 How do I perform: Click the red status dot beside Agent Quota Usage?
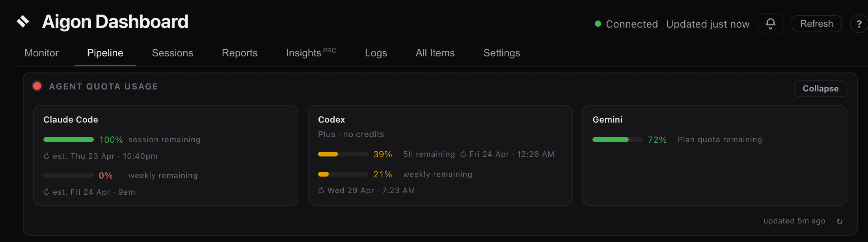pyautogui.click(x=37, y=86)
